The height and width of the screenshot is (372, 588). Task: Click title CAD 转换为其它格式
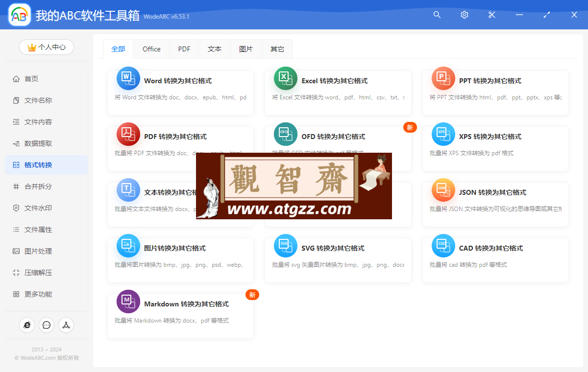491,248
